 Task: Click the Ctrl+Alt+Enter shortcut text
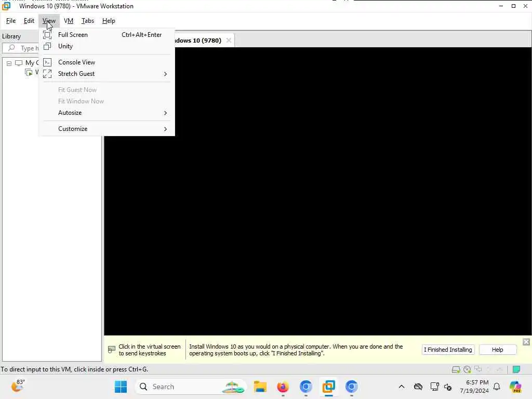(x=141, y=35)
